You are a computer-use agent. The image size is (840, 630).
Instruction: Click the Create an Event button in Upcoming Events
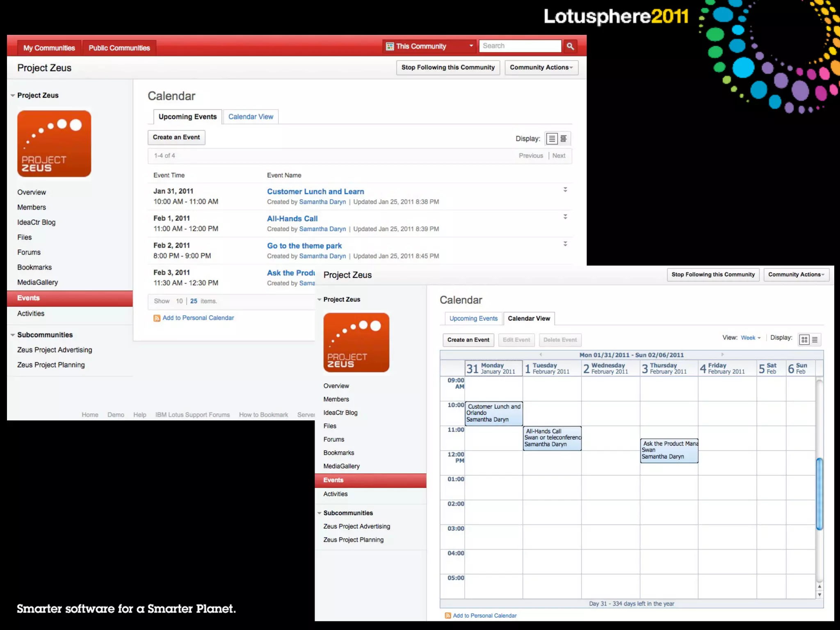point(176,137)
